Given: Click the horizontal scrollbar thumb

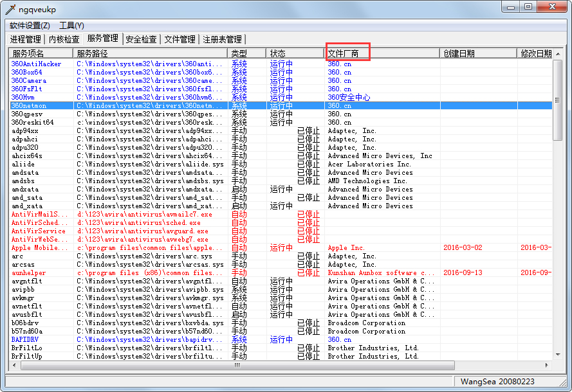Looking at the screenshot, I should pyautogui.click(x=238, y=365).
